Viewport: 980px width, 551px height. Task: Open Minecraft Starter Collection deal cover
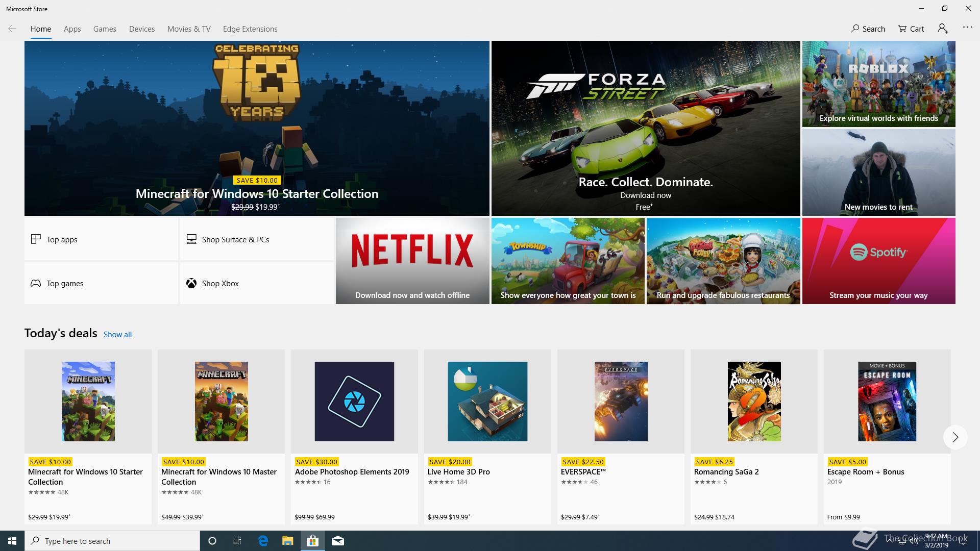88,402
